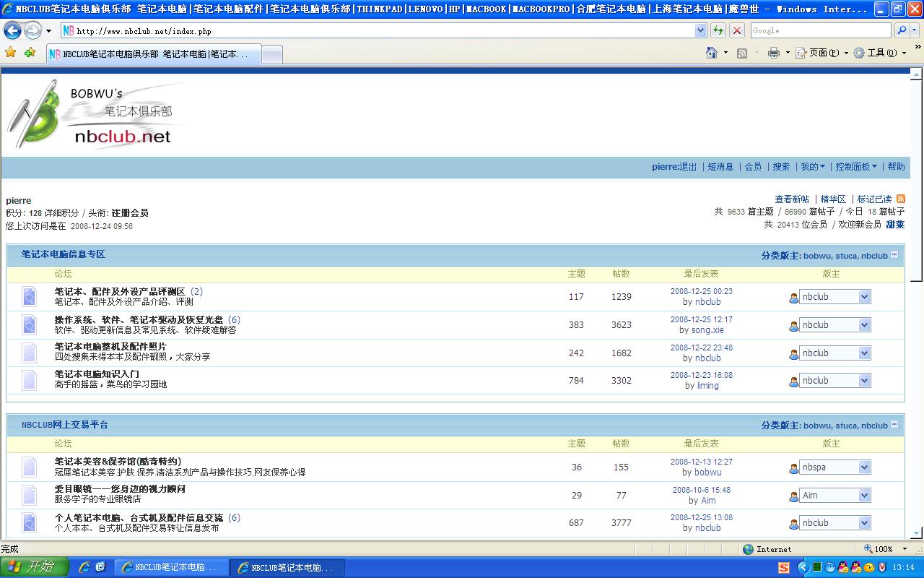
Task: Click last post date 2008-12-25 12:17
Action: 701,319
